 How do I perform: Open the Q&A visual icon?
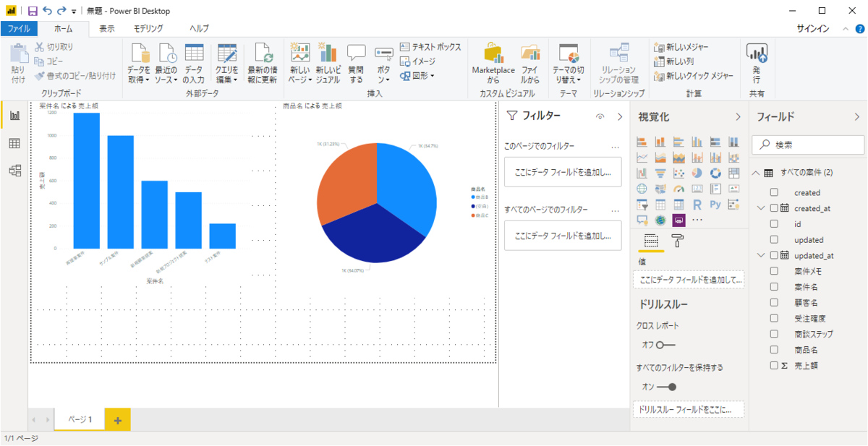click(x=642, y=220)
